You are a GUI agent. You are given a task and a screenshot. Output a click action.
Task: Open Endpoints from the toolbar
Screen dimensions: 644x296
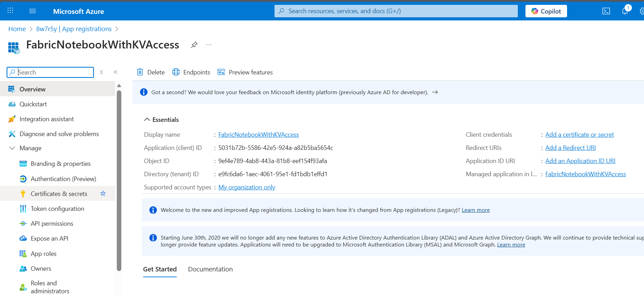tap(191, 72)
